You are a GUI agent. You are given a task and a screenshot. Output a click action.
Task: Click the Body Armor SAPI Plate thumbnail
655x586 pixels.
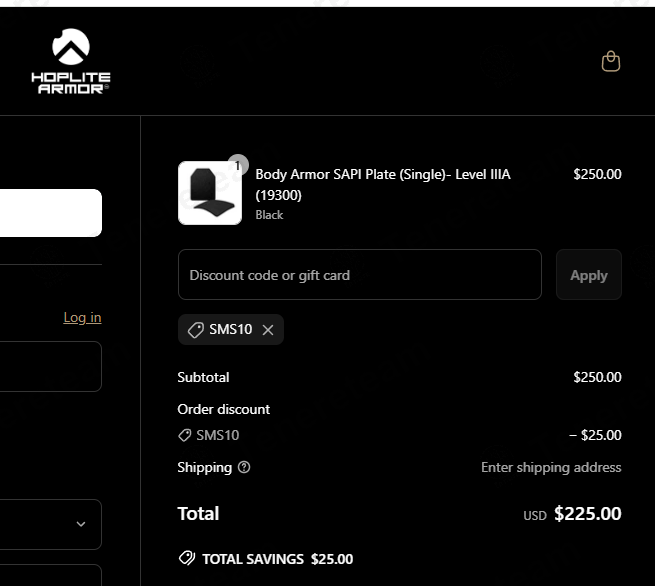[209, 193]
